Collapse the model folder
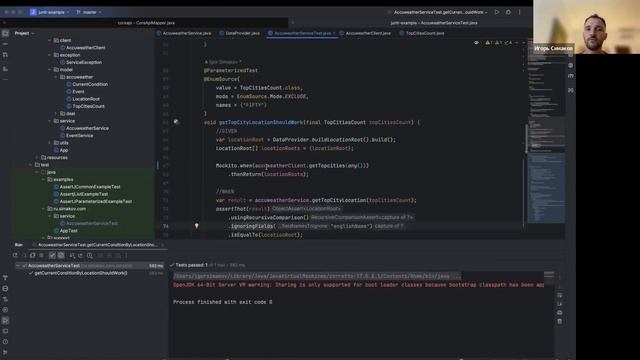640x360 pixels. 49,70
